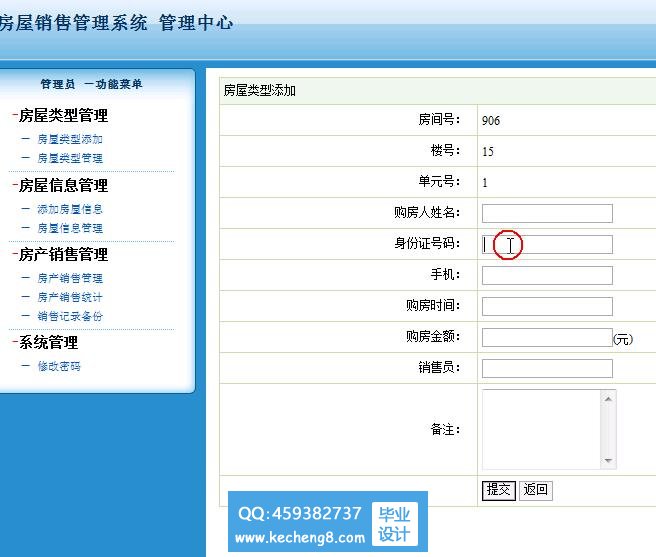
Task: Open the 添加房屋信息 link
Action: tap(70, 209)
